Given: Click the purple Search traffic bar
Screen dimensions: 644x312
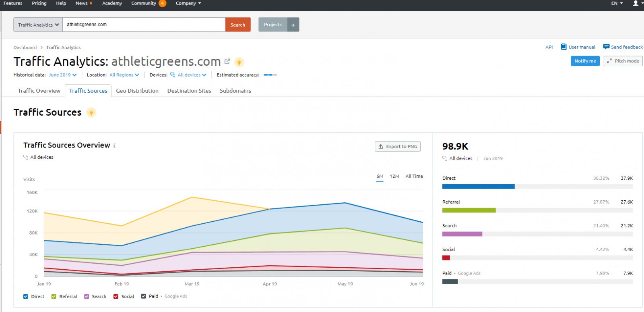Looking at the screenshot, I should tap(462, 234).
